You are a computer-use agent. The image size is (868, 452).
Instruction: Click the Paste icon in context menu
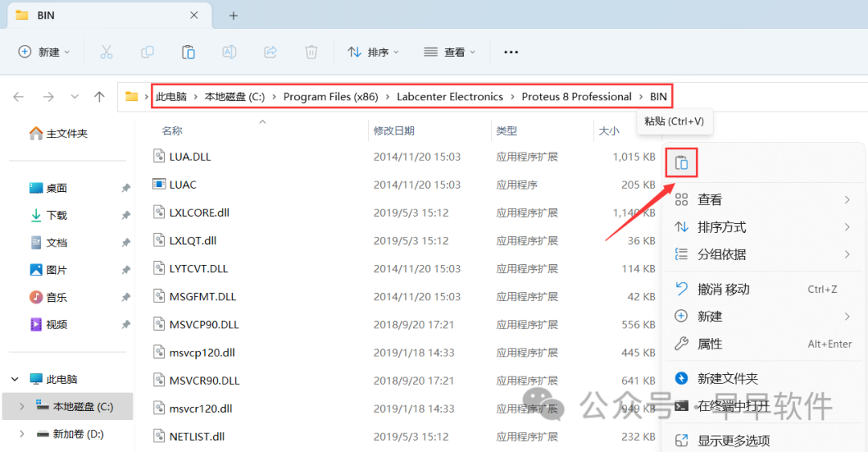pos(682,163)
